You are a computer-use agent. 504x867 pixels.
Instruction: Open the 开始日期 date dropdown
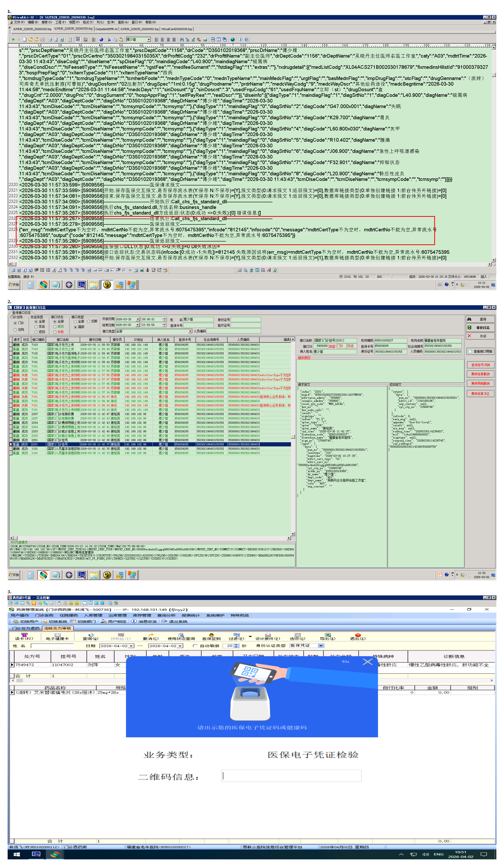coord(138,319)
